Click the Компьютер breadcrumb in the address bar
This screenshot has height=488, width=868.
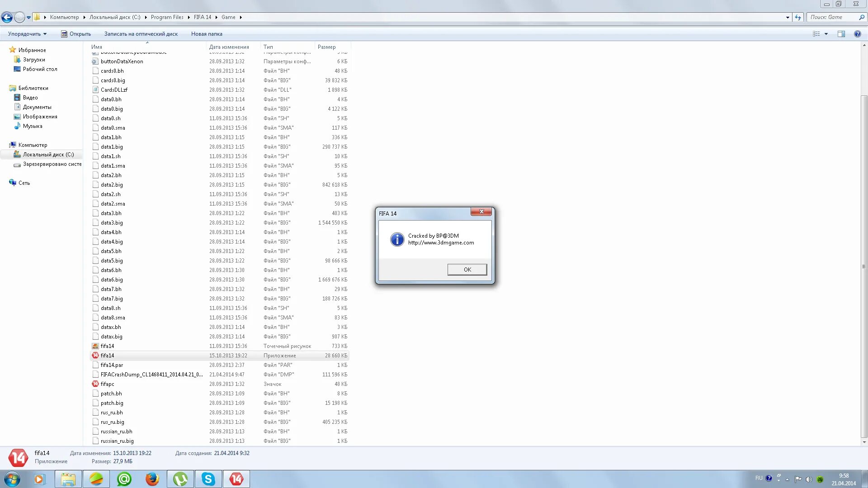click(64, 17)
